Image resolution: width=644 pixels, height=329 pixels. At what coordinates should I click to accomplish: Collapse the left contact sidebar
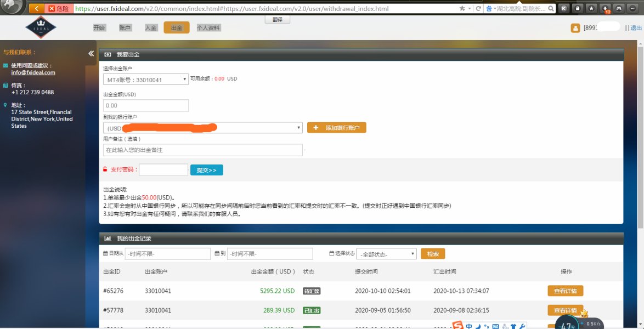pos(91,53)
